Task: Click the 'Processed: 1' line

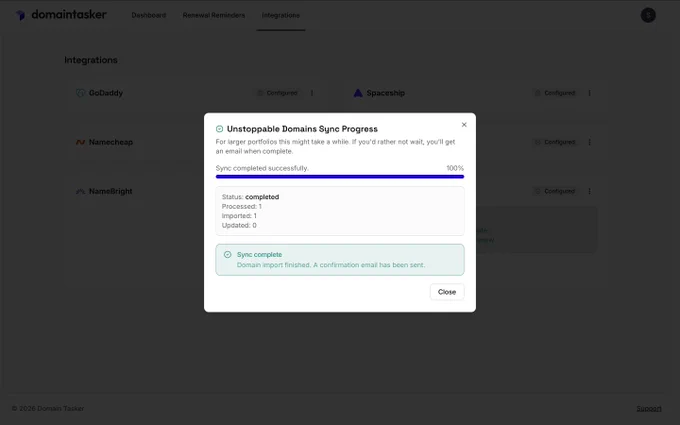Action: pos(242,206)
